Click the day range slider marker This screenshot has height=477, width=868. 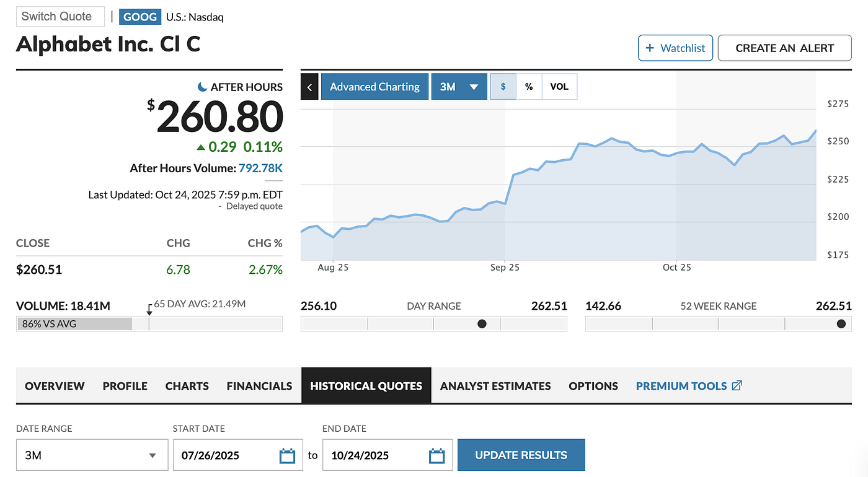click(481, 323)
